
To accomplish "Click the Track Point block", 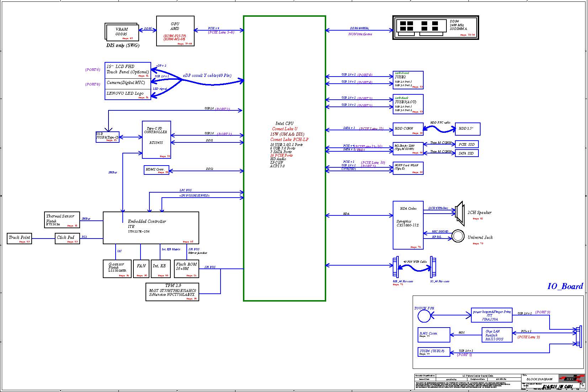I will (x=20, y=239).
